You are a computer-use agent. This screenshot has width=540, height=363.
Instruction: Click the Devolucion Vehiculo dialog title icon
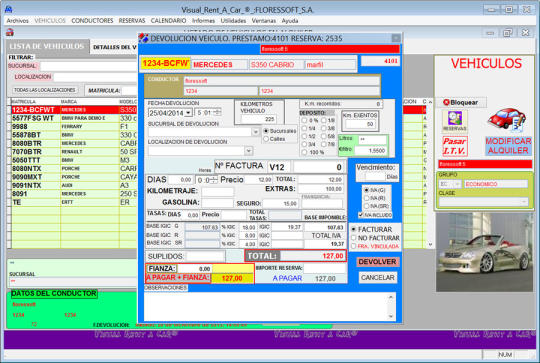(x=144, y=38)
